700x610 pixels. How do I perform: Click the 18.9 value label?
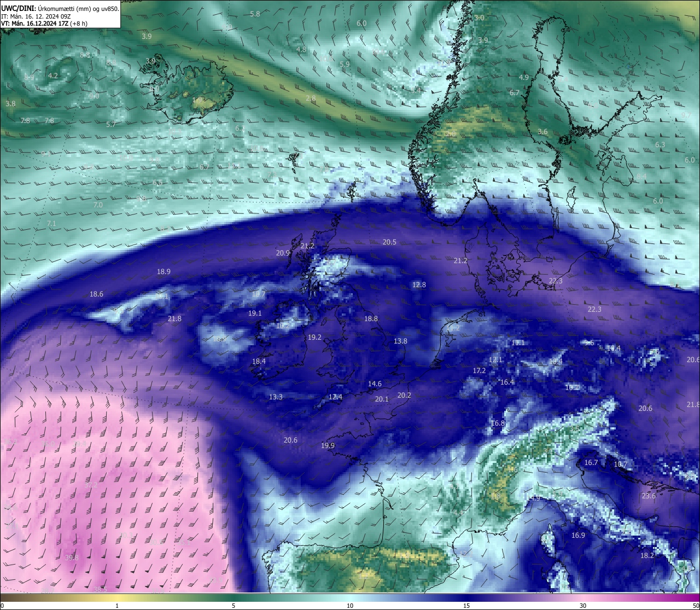[164, 271]
